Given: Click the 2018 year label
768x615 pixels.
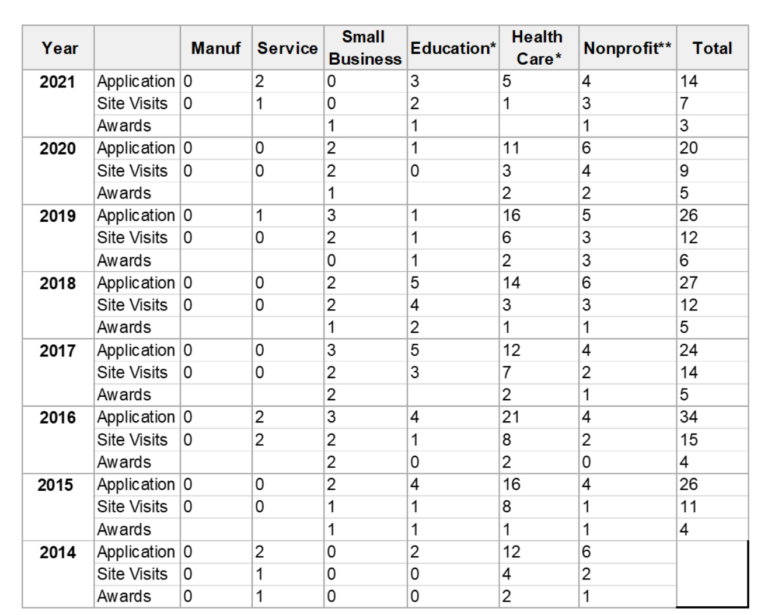Looking at the screenshot, I should (58, 284).
